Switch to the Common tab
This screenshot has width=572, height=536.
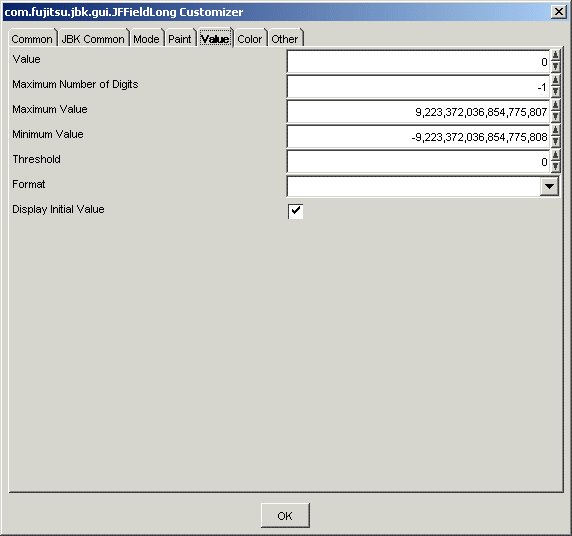click(32, 39)
